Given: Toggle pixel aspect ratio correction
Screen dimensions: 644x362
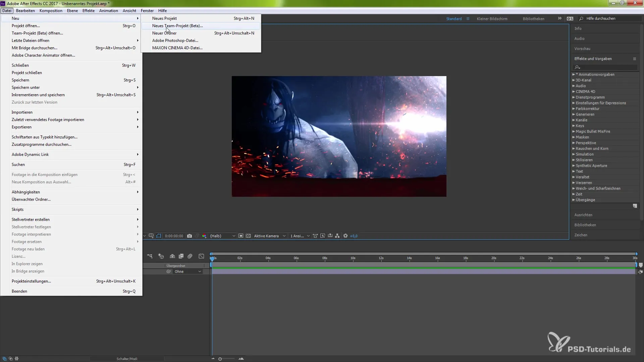Looking at the screenshot, I should pos(315,236).
